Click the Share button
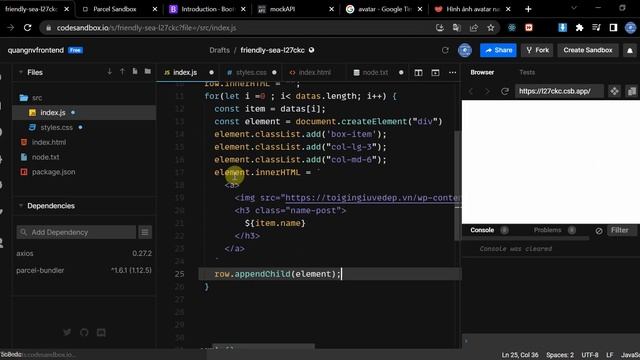The height and width of the screenshot is (360, 640). (498, 50)
